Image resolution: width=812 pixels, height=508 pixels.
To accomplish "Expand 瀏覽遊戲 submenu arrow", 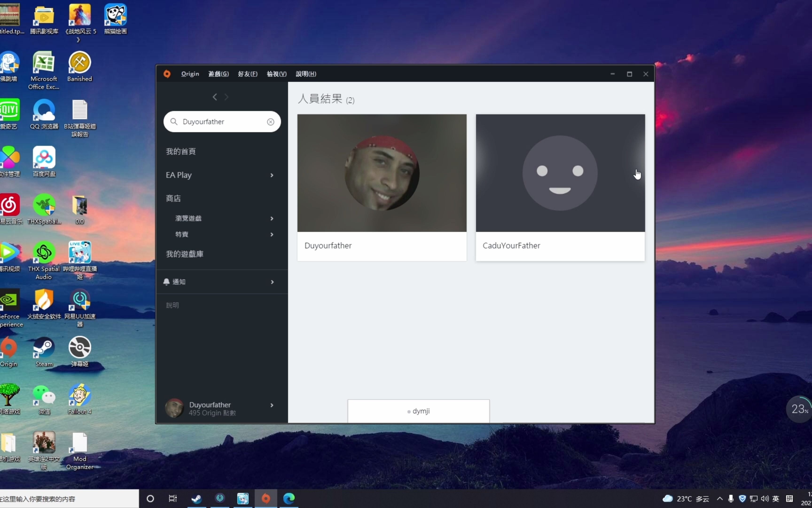I will [272, 218].
